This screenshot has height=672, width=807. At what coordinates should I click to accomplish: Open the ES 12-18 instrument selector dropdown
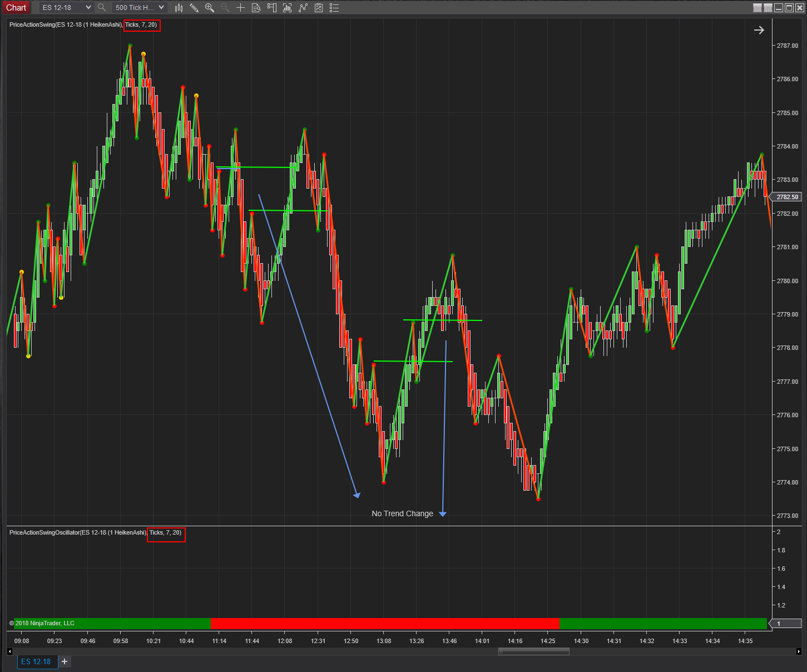[66, 8]
